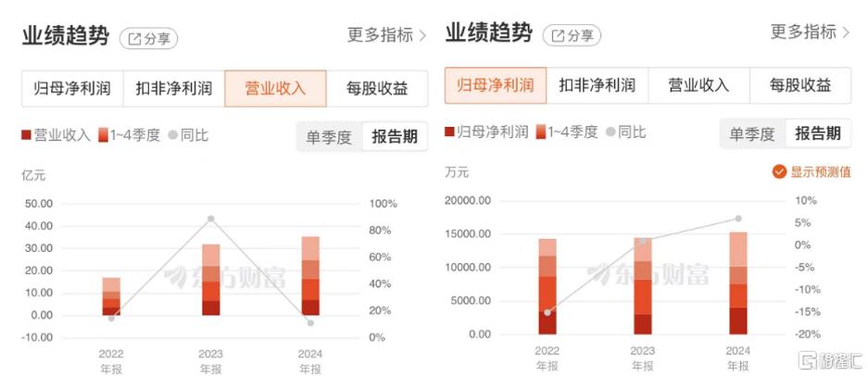Toggle 归母净利润 legend item in right chart

pos(486,132)
